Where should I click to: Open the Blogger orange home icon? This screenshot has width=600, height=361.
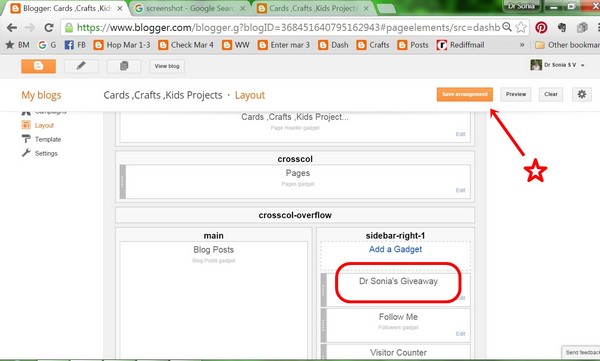pos(38,66)
